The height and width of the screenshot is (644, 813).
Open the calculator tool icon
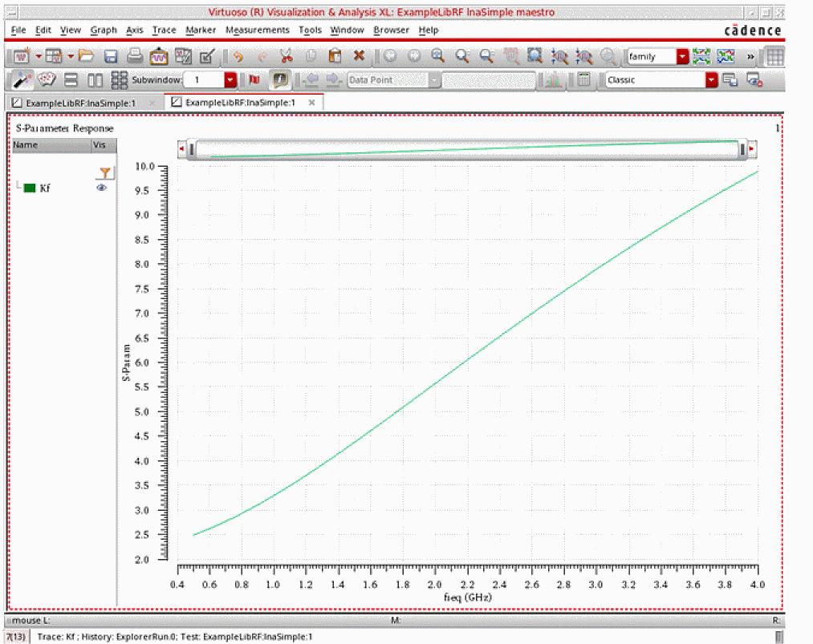[584, 80]
